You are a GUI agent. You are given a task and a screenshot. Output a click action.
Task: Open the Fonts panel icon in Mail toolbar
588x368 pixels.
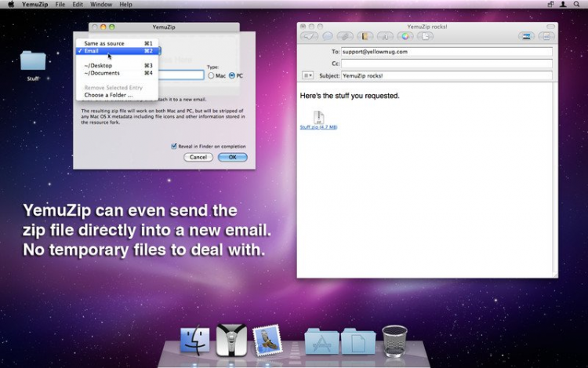click(385, 36)
